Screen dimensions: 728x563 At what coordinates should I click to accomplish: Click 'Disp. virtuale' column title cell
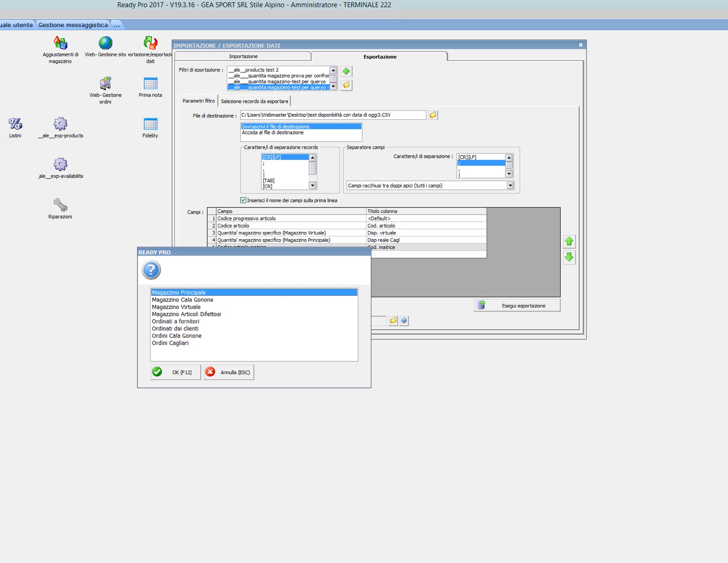click(426, 233)
